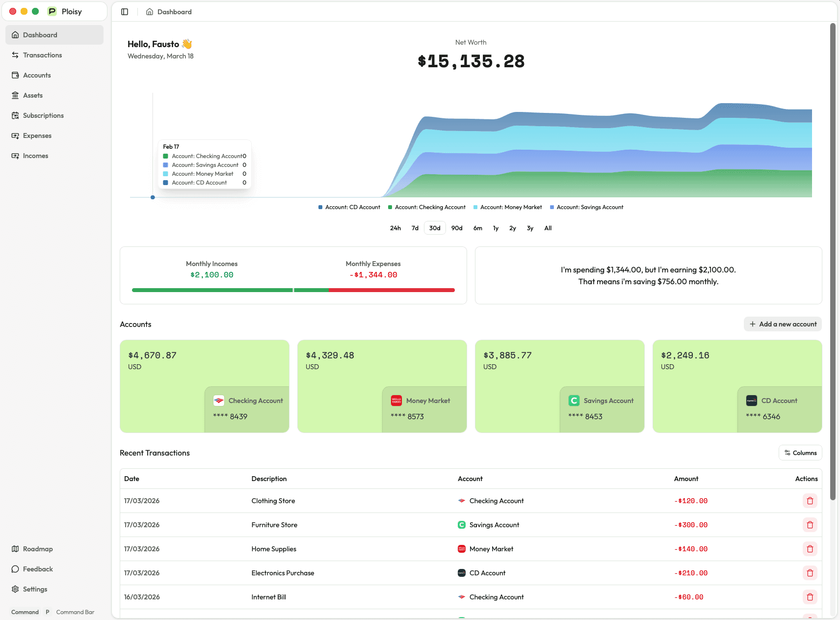Toggle Savings Account series in chart legend

click(x=586, y=207)
